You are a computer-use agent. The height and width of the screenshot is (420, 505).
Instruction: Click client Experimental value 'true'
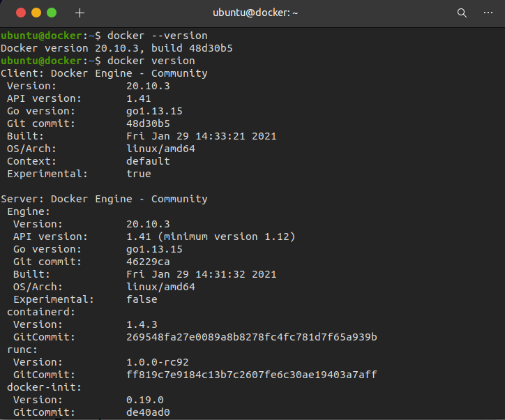(139, 174)
